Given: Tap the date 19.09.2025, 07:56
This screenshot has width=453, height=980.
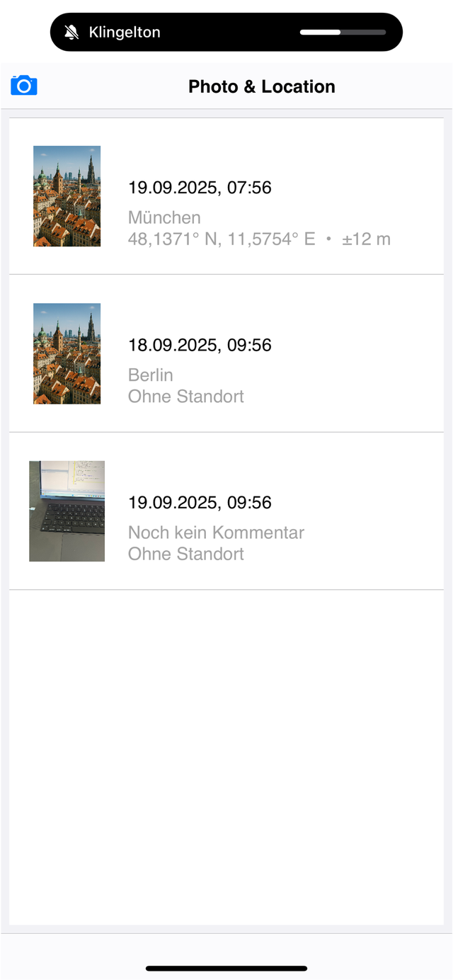Looking at the screenshot, I should 200,188.
